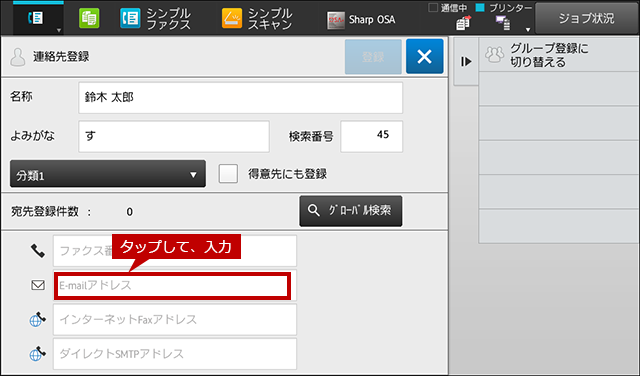Tap the インターネットFaxアドレス field
Viewport: 640px width, 376px height.
tap(175, 320)
